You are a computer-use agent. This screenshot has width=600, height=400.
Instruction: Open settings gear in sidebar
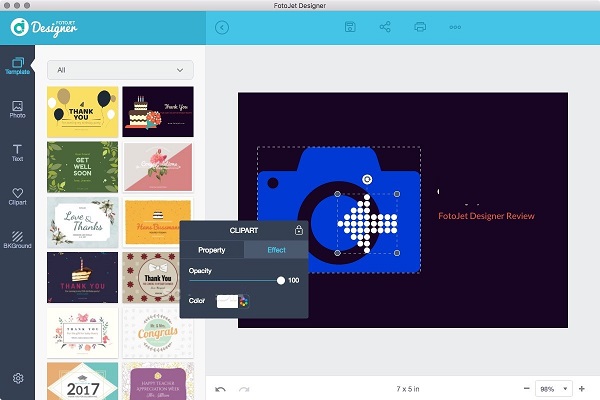18,378
